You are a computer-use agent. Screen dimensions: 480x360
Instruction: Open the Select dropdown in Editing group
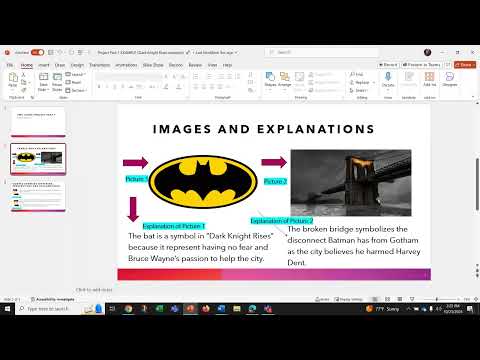pos(359,90)
